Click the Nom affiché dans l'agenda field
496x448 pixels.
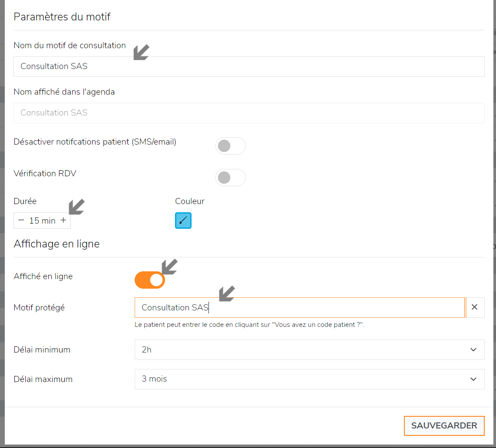click(x=248, y=113)
